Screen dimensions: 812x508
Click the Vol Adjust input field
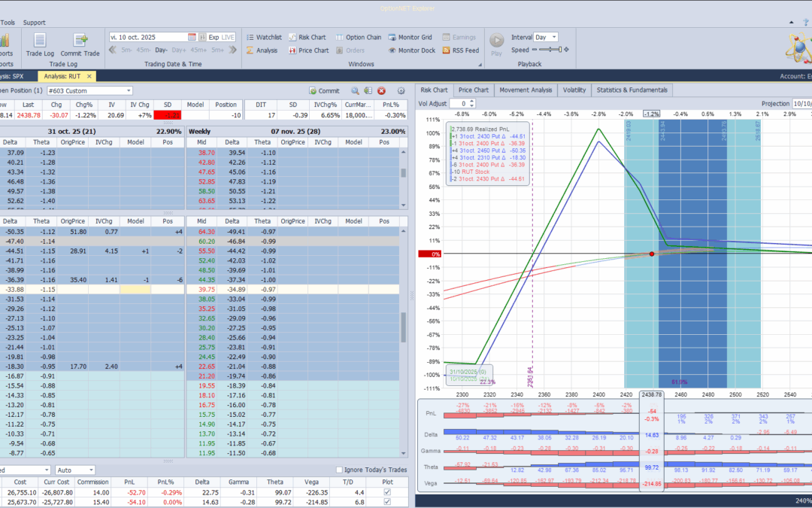coord(459,104)
